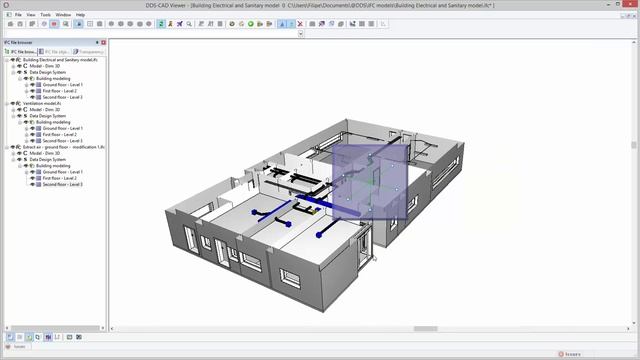This screenshot has width=640, height=360.
Task: Click the IFC file browser horizontal scrollbar
Action: (55, 328)
